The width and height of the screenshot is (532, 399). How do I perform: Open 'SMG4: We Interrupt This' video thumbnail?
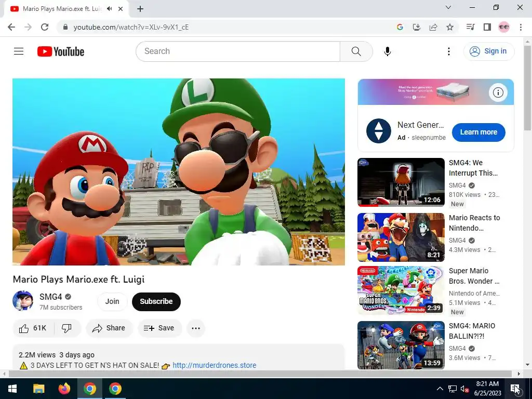tap(401, 182)
